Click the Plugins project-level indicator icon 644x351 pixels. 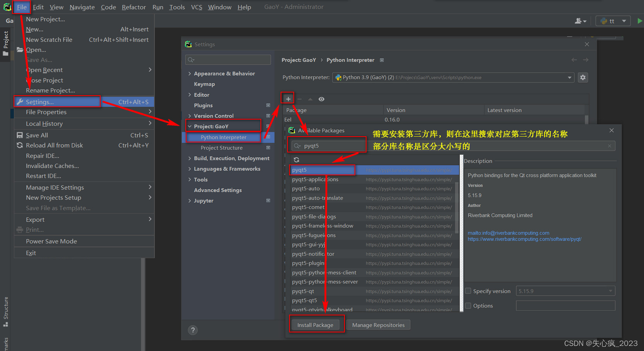268,105
